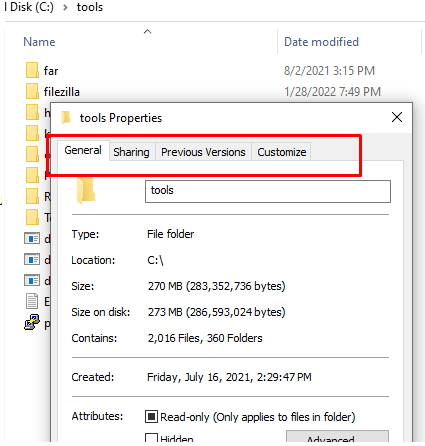Viewport: 425px width, 446px height.
Task: Click the Size on disk value 273 MB
Action: (217, 312)
